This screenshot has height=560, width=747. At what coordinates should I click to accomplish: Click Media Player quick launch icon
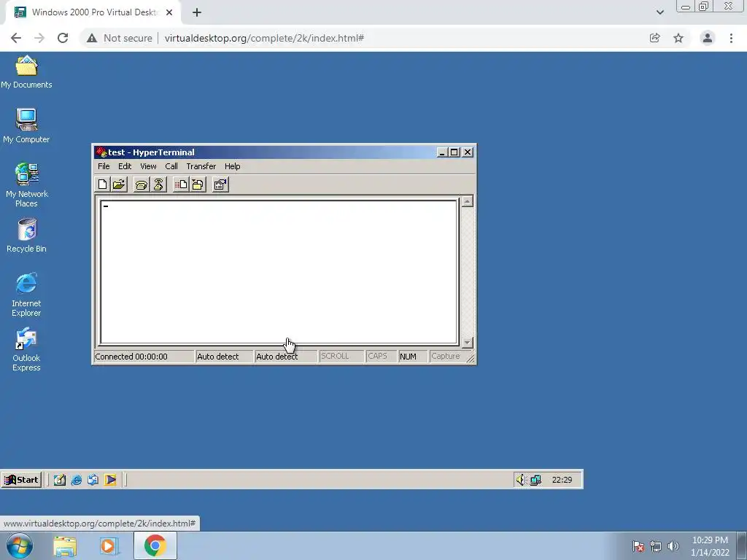coord(110,480)
